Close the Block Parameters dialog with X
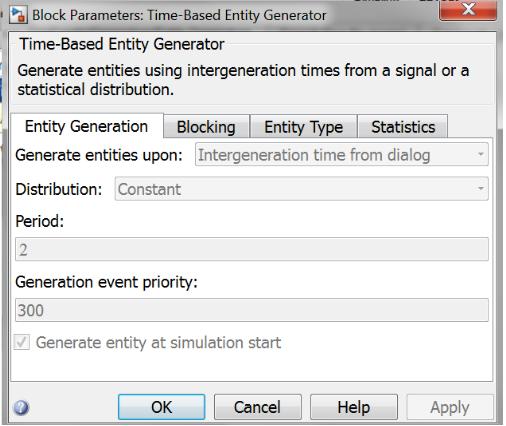 click(468, 10)
